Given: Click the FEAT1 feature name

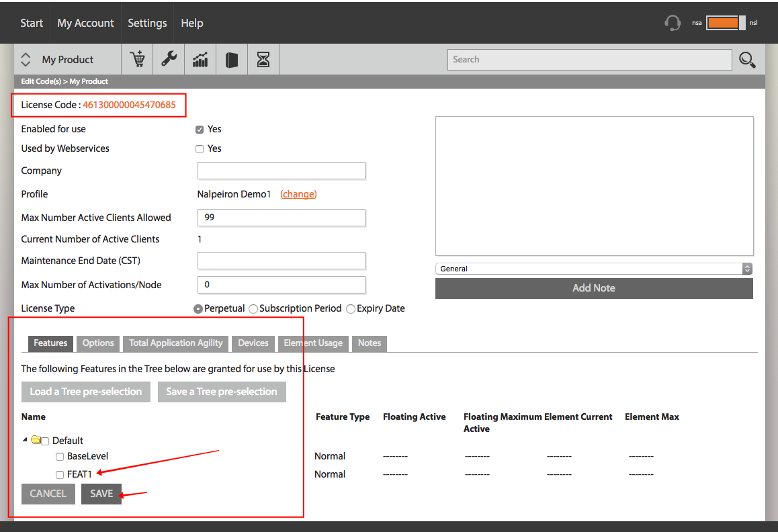Looking at the screenshot, I should (x=79, y=475).
